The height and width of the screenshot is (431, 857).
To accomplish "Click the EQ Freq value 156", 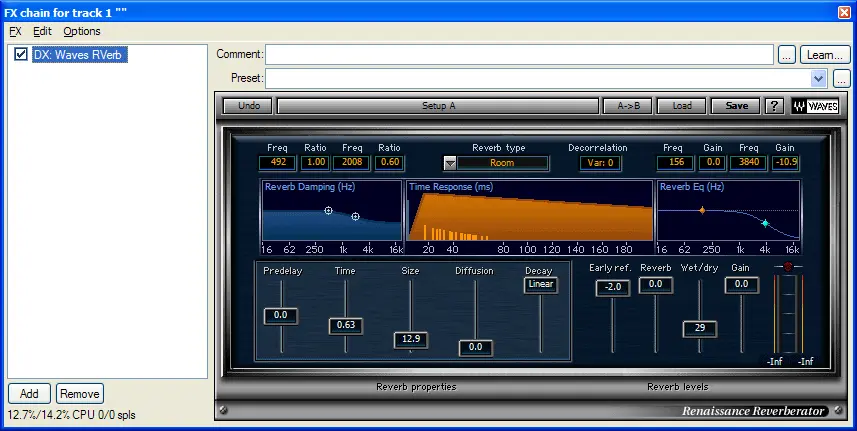I will coord(676,162).
